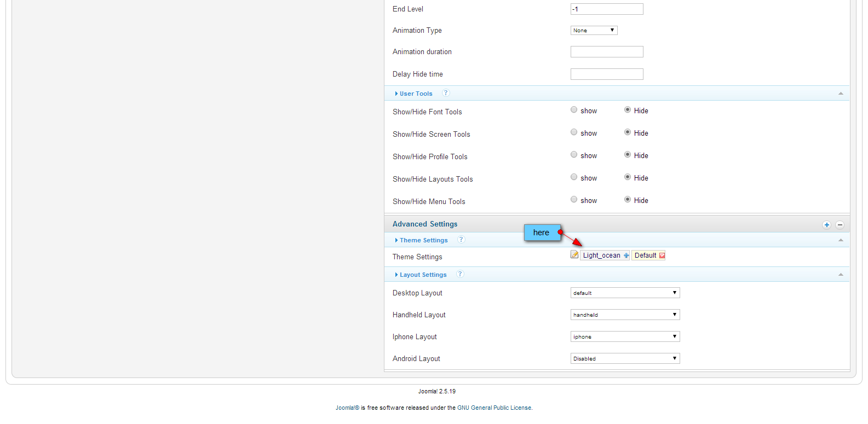The image size is (868, 424).
Task: Click the Advanced Settings panel title
Action: click(425, 224)
